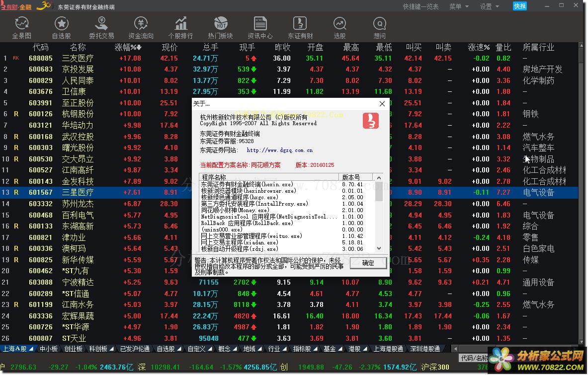Switch to 上海A股 tab
The height and width of the screenshot is (375, 588).
click(x=18, y=349)
